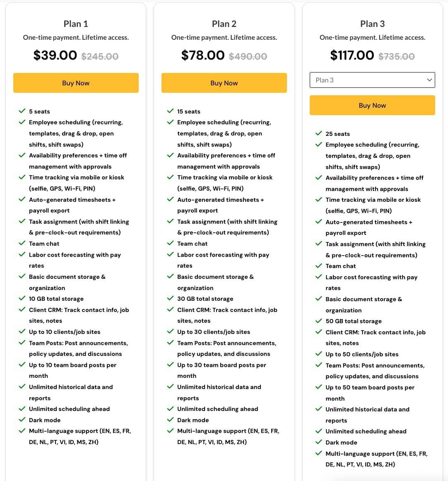
Task: Click the chevron arrow in Plan 3 dropdown
Action: 429,80
